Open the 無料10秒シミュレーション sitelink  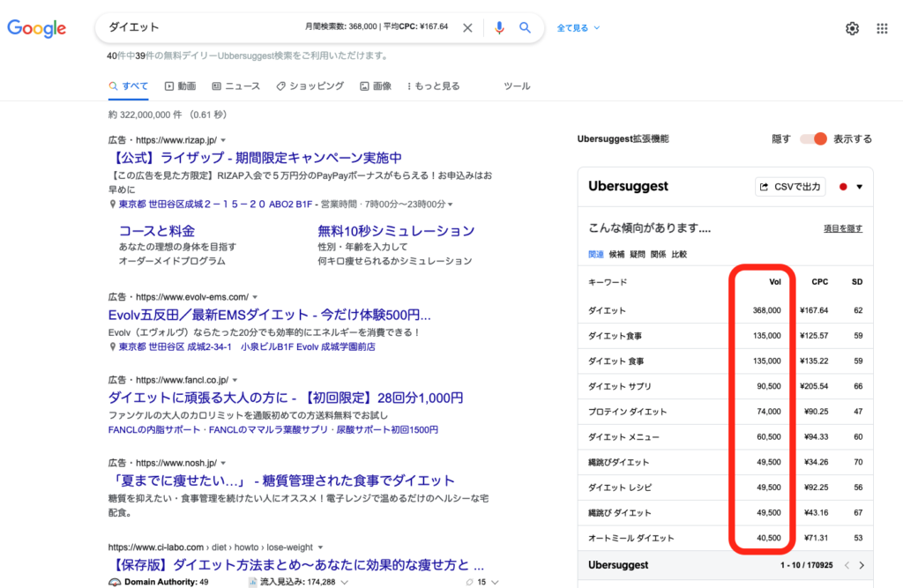(396, 231)
